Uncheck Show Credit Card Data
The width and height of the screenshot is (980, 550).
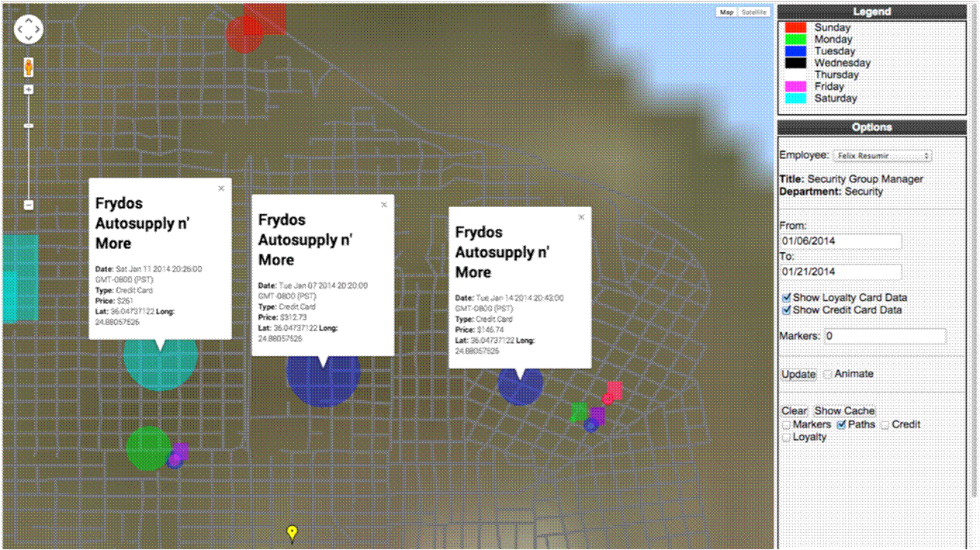(787, 310)
